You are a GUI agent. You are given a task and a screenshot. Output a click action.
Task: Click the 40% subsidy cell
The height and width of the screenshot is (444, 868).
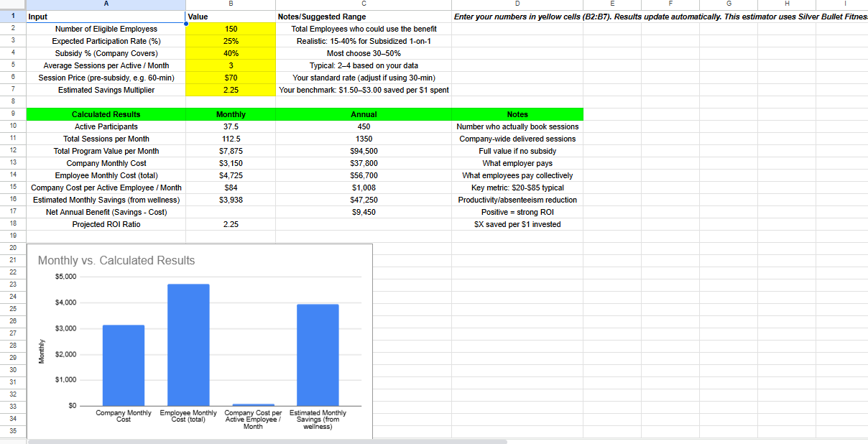pos(231,53)
